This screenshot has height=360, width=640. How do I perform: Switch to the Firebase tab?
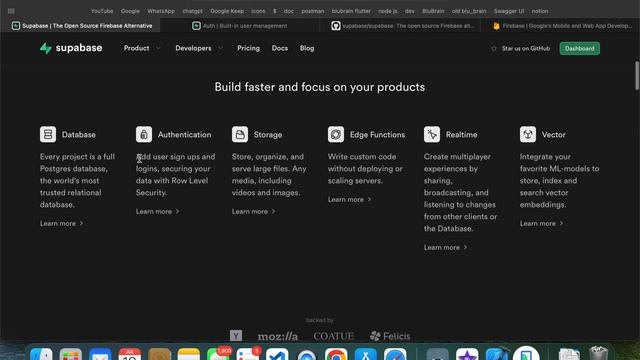coord(562,26)
